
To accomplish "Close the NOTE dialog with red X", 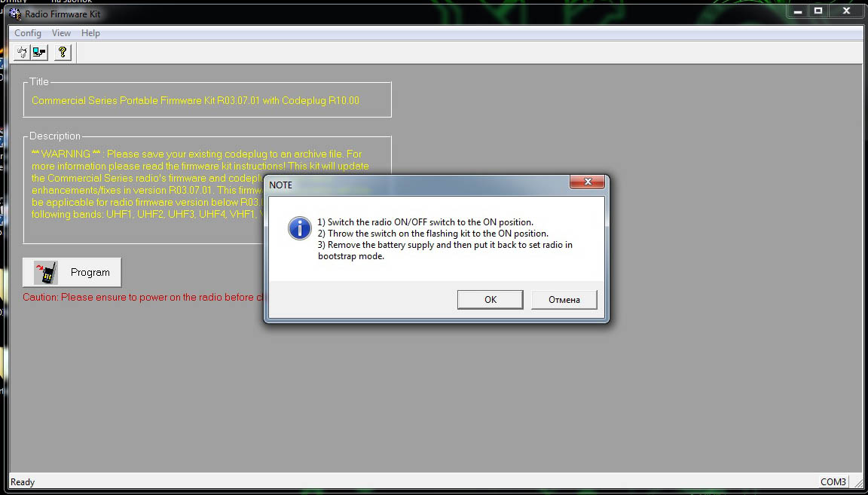I will (x=588, y=182).
